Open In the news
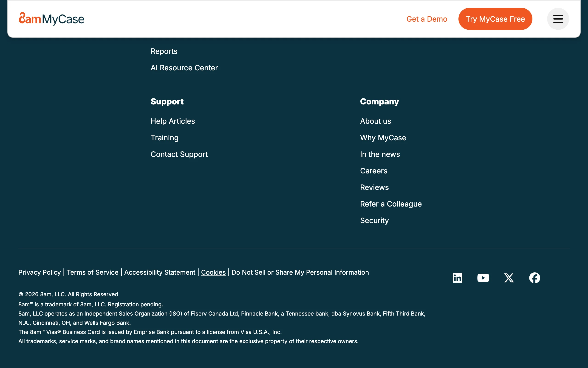588x368 pixels. tap(380, 154)
